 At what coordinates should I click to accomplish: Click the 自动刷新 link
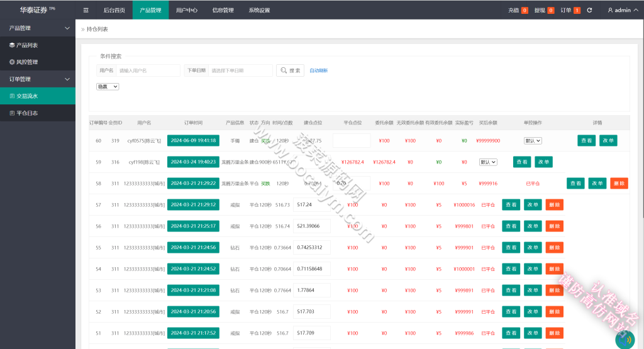point(318,70)
